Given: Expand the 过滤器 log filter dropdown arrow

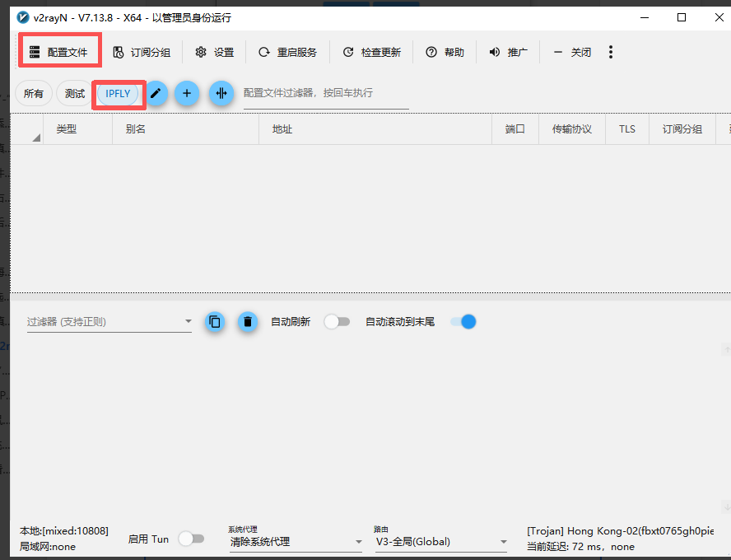Looking at the screenshot, I should 188,321.
